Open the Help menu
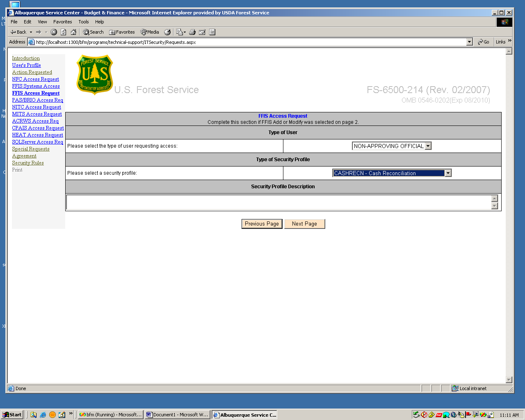Image resolution: width=525 pixels, height=420 pixels. point(100,22)
